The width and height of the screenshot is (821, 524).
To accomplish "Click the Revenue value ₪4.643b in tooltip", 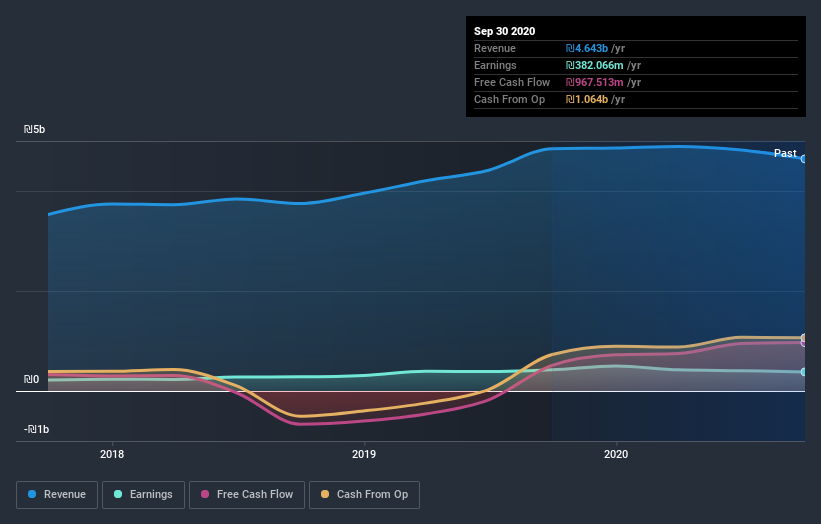I will tap(587, 48).
